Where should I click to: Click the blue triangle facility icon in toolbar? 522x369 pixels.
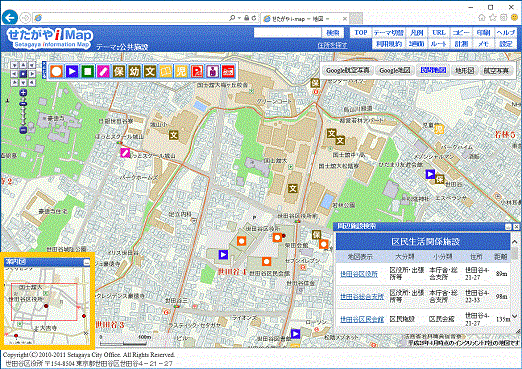pos(72,71)
